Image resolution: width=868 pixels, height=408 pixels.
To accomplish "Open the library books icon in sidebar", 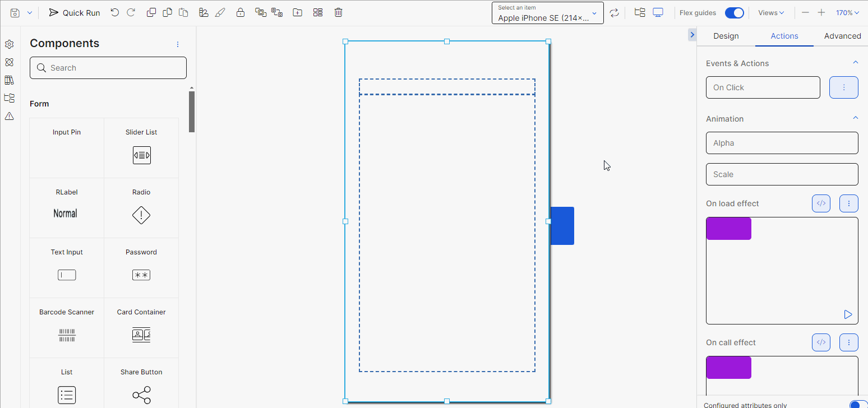I will (9, 80).
